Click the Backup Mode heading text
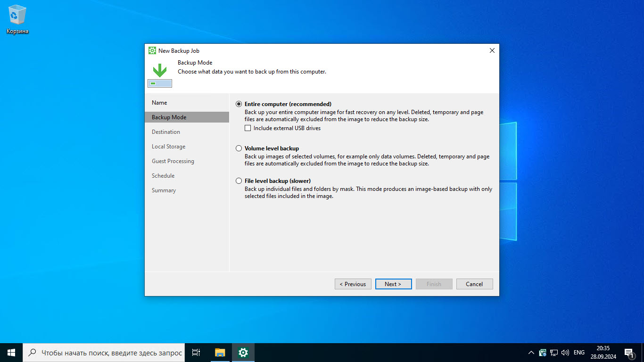This screenshot has height=362, width=644. pos(195,63)
